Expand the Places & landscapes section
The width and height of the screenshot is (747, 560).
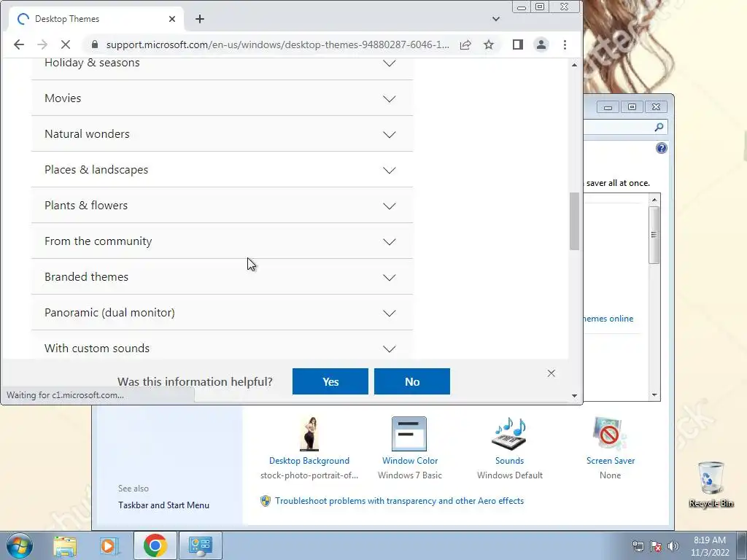click(222, 169)
